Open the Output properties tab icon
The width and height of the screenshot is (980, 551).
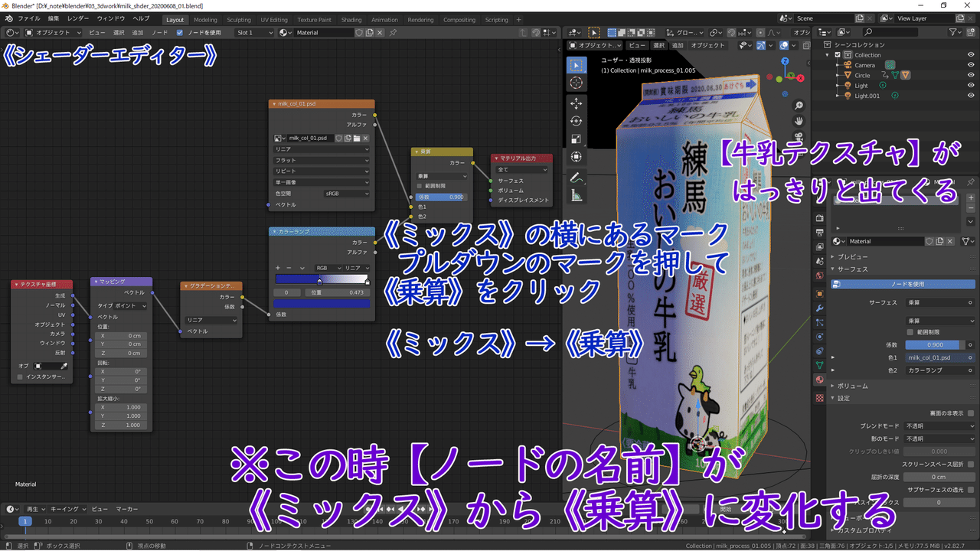pyautogui.click(x=819, y=233)
